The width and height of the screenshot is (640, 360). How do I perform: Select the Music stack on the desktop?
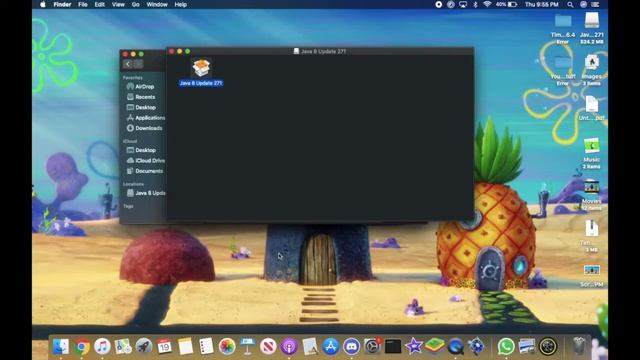point(591,153)
